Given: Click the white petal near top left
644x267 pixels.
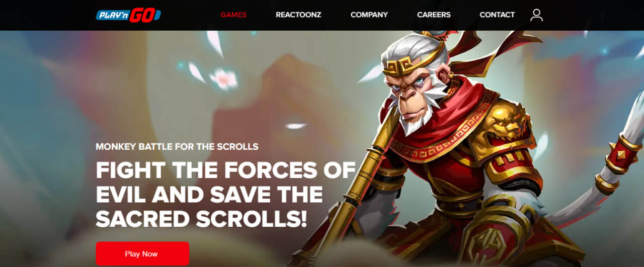Looking at the screenshot, I should pyautogui.click(x=215, y=44).
